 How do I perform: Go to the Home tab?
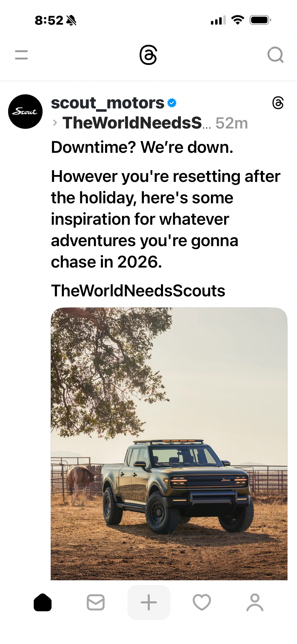(43, 602)
